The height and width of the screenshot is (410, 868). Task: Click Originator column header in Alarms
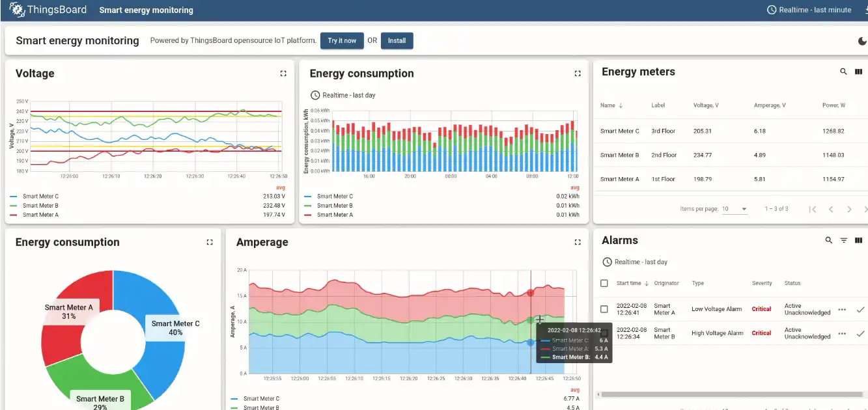[667, 283]
